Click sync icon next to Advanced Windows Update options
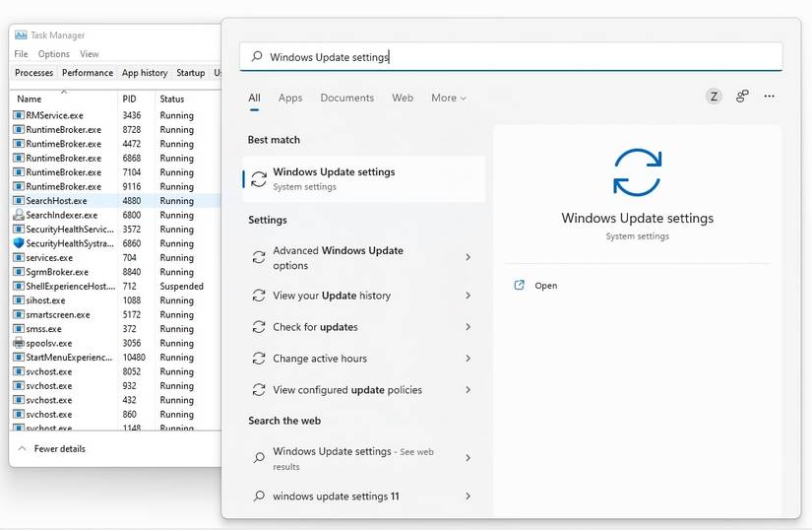 259,257
